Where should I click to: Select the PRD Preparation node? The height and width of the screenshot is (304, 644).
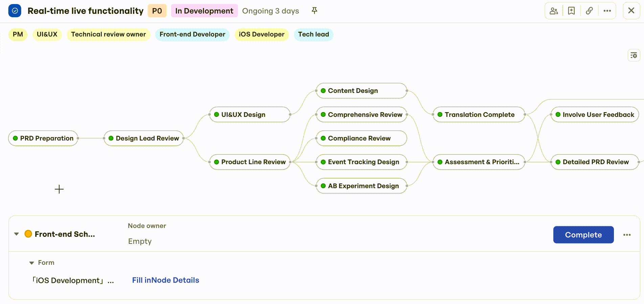tap(43, 138)
